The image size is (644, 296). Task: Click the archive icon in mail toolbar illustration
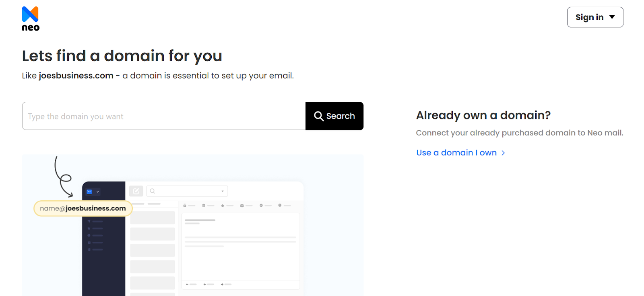[185, 206]
